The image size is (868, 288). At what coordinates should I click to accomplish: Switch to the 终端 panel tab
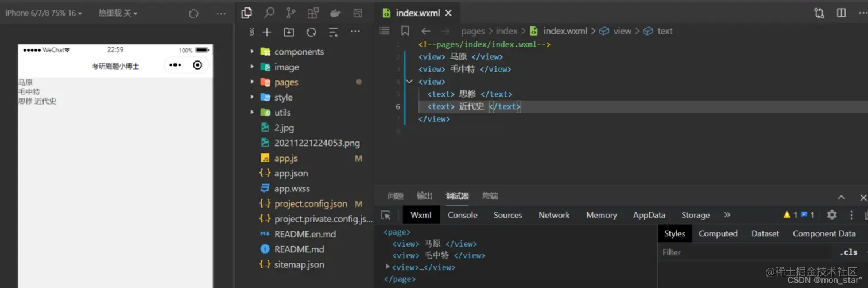(490, 197)
